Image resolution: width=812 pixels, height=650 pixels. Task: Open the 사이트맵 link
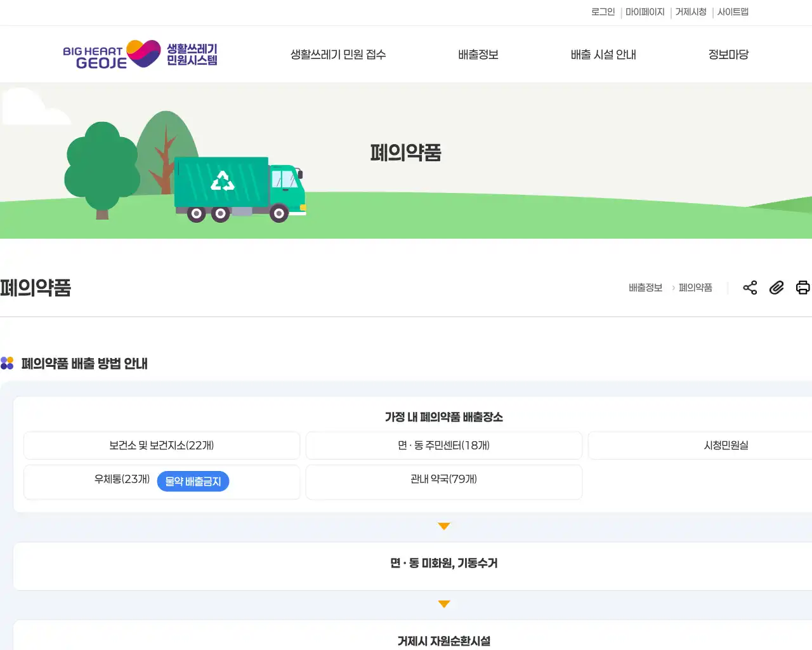click(x=733, y=12)
